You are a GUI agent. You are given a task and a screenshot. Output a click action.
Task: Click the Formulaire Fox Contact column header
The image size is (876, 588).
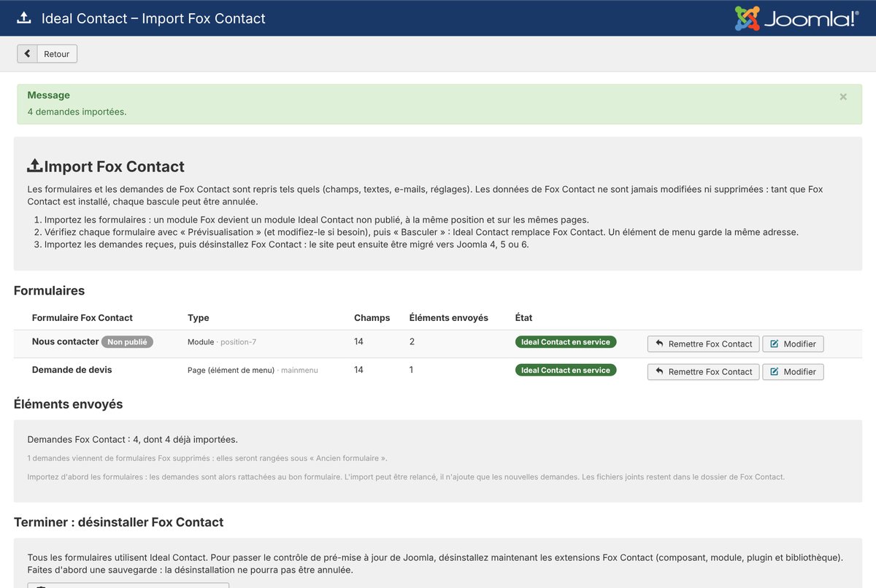[82, 317]
